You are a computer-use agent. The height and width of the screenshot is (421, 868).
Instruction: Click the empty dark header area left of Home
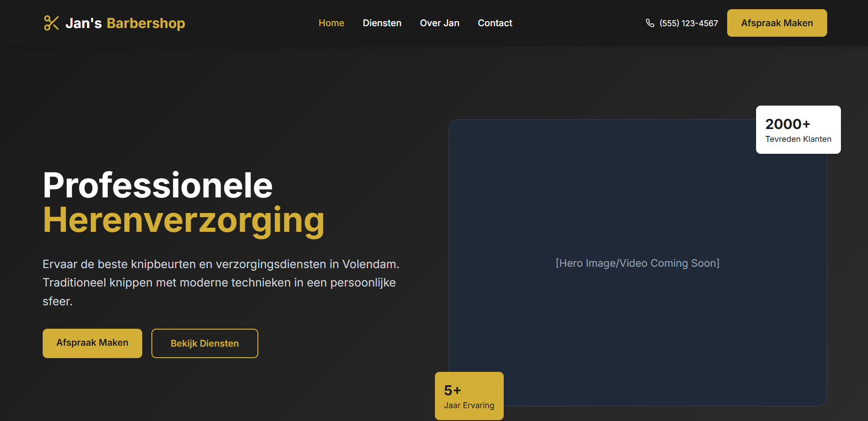click(x=252, y=23)
